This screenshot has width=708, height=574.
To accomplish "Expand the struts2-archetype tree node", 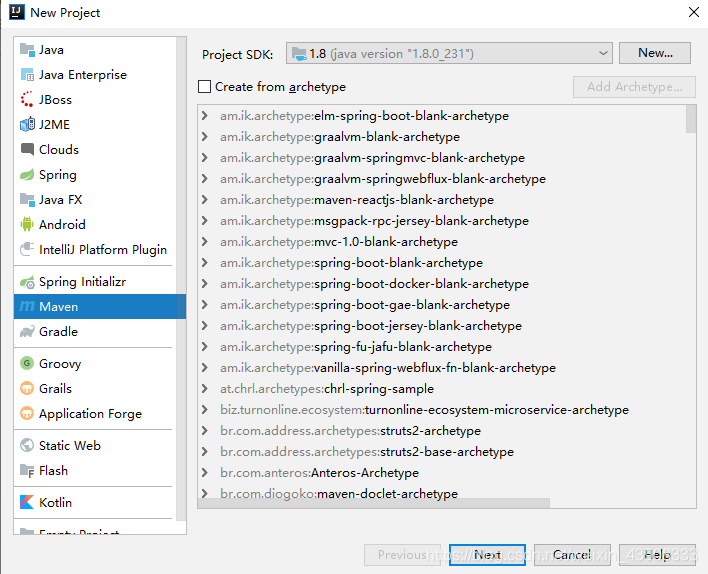I will (205, 431).
